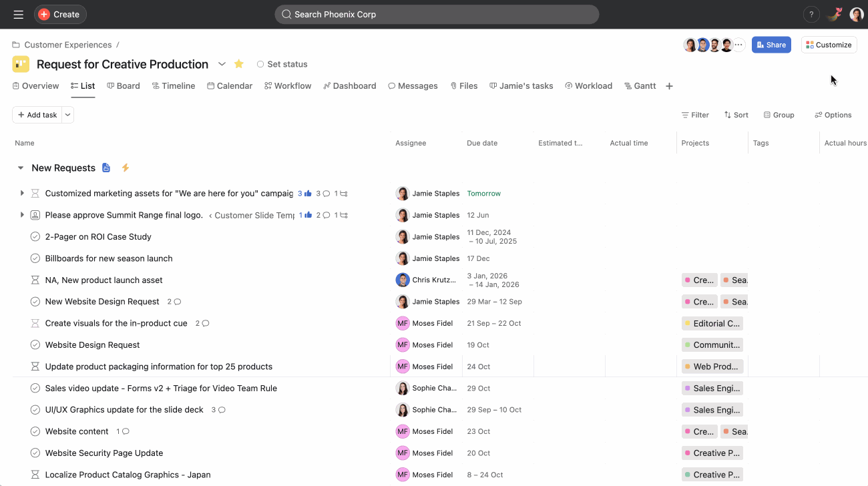Viewport: 868px width, 486px height.
Task: Click the Share button
Action: point(771,45)
